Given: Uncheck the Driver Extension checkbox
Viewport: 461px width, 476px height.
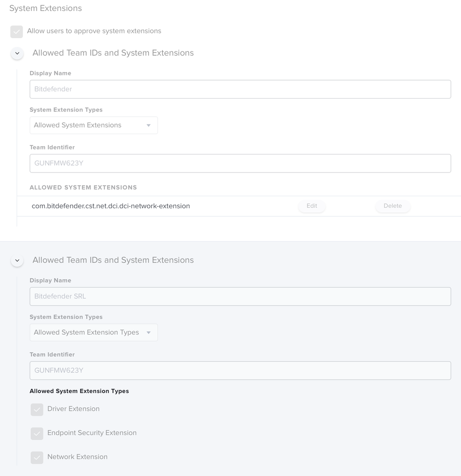Looking at the screenshot, I should coord(37,409).
